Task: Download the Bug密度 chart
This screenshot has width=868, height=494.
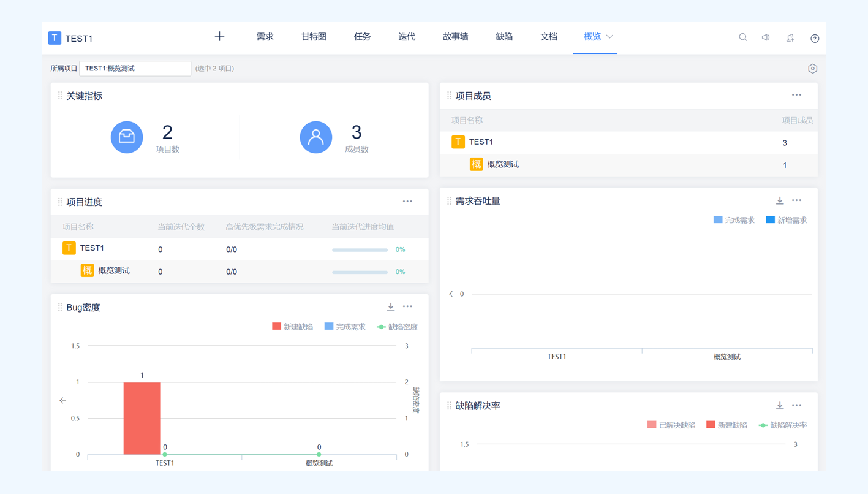Action: [x=391, y=306]
